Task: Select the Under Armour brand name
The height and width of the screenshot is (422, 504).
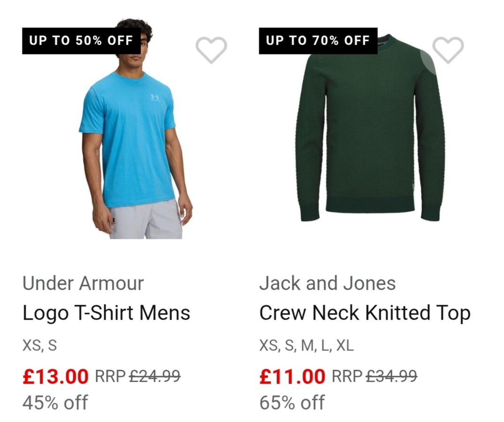Action: tap(83, 283)
